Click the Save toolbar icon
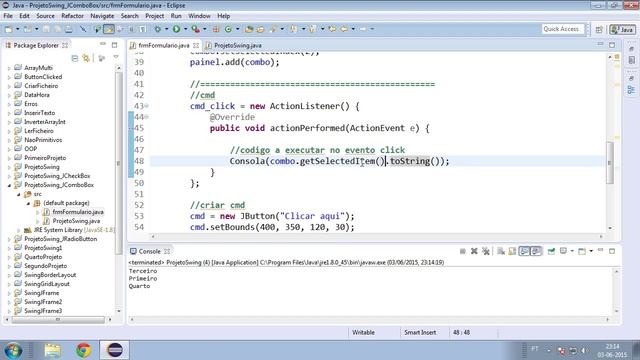Viewport: 640px width, 360px height. (x=46, y=29)
